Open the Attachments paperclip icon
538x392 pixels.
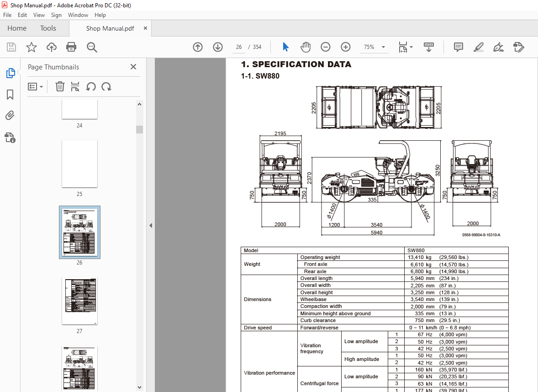click(10, 115)
